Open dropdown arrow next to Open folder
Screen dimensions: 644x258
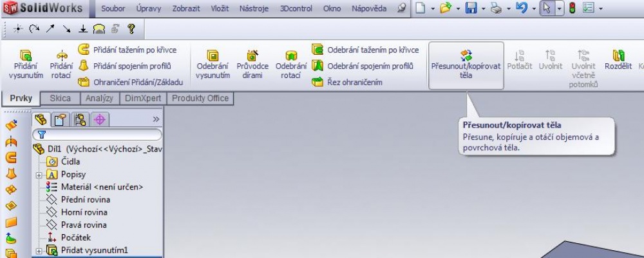(458, 8)
